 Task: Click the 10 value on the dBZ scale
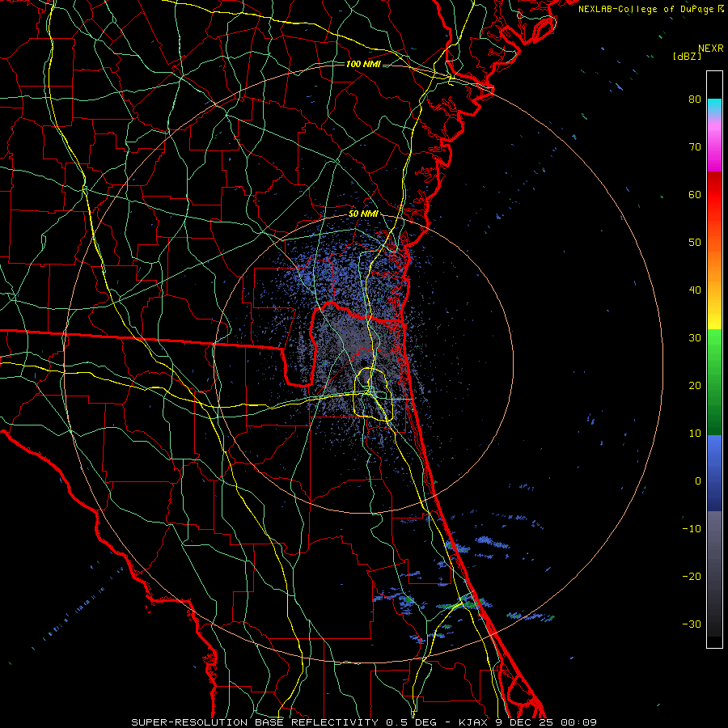[x=695, y=434]
